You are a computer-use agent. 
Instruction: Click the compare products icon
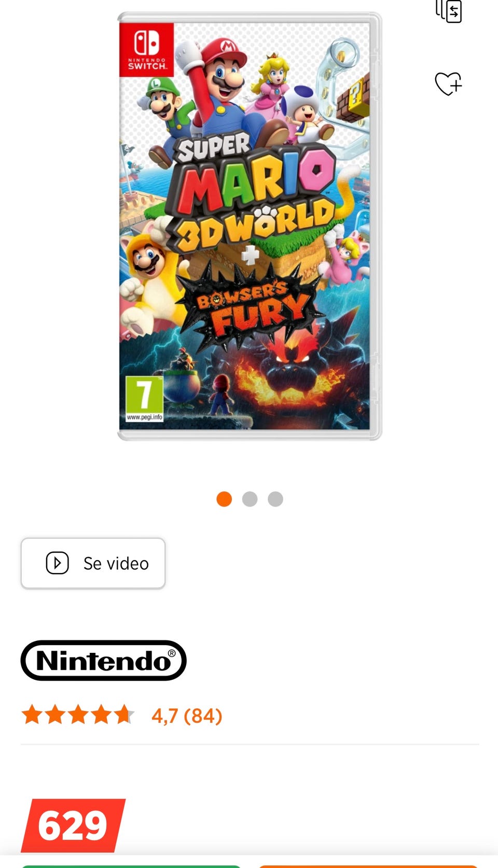coord(449,11)
